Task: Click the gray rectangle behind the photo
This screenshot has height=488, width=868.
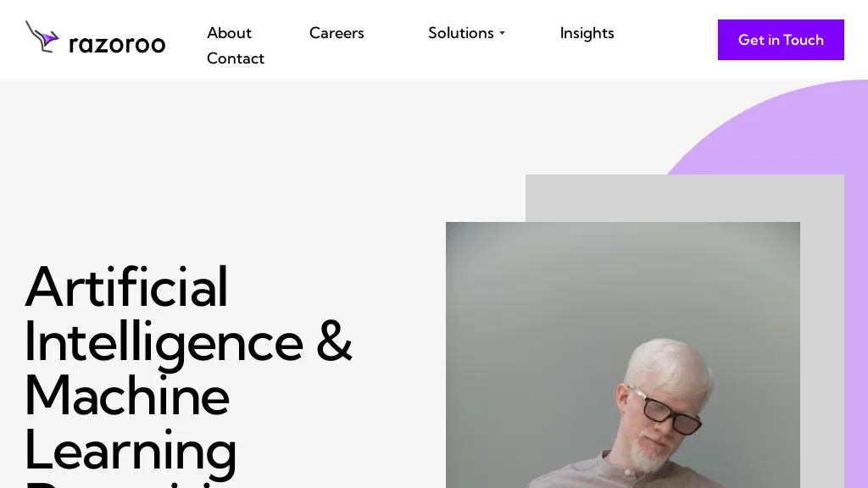Action: 685,198
